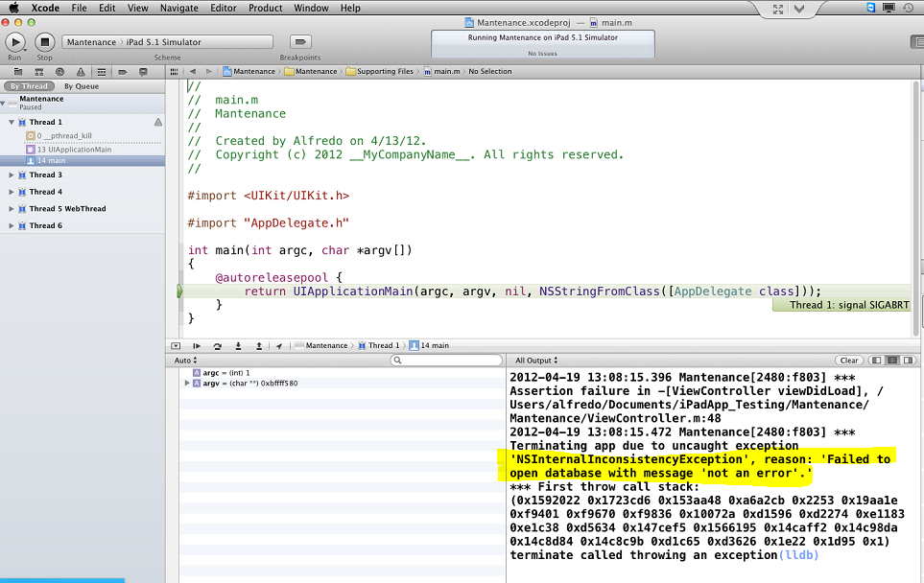
Task: Click the Step Into icon
Action: point(238,346)
